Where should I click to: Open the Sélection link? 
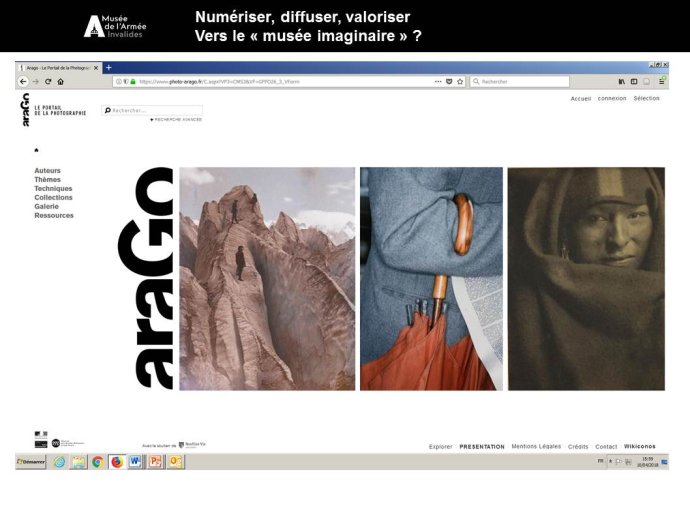pyautogui.click(x=646, y=98)
